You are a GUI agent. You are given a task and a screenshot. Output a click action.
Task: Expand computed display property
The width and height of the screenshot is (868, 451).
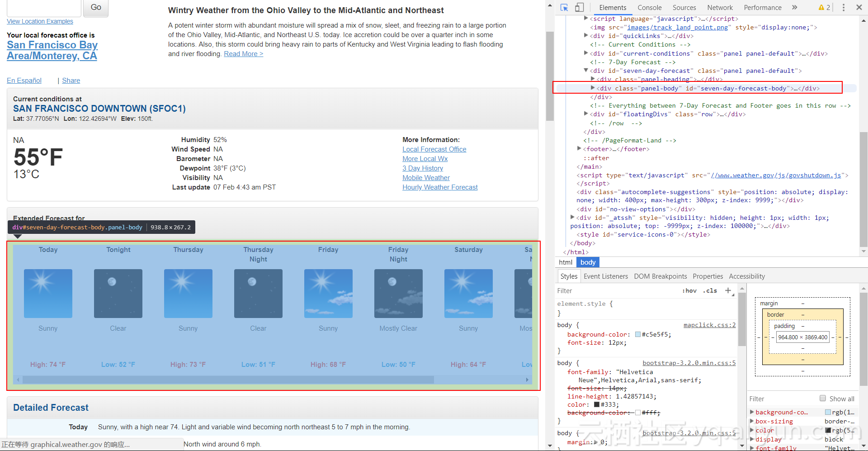752,439
